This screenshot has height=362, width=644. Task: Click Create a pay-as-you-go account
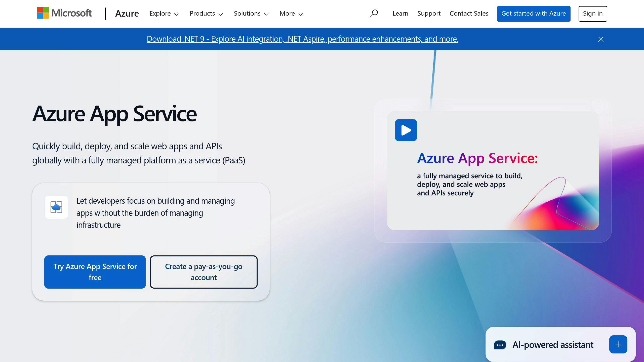point(204,272)
